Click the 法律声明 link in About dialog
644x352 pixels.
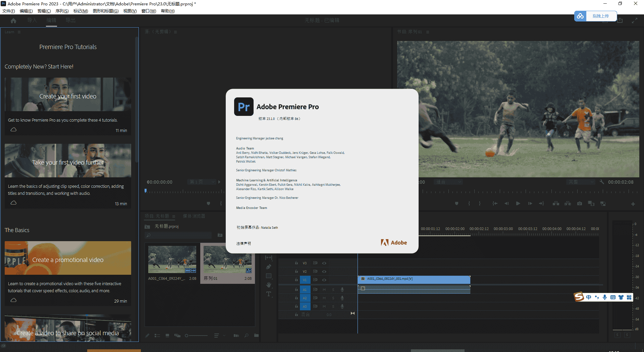coord(244,244)
